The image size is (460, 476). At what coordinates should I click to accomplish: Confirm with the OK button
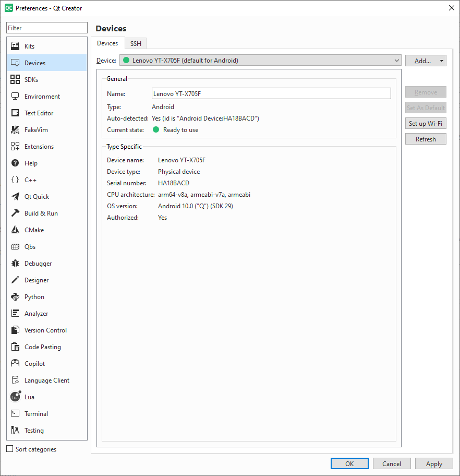pyautogui.click(x=349, y=463)
